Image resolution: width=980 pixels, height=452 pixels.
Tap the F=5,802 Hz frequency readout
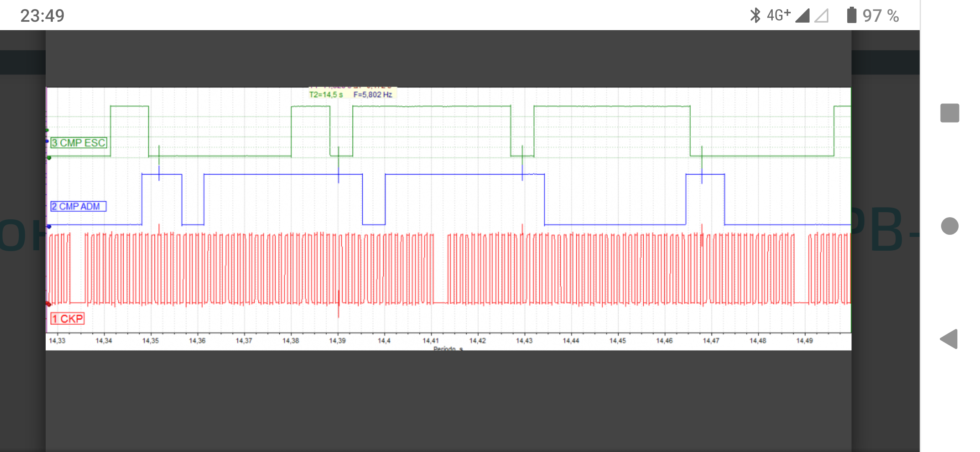(x=373, y=95)
